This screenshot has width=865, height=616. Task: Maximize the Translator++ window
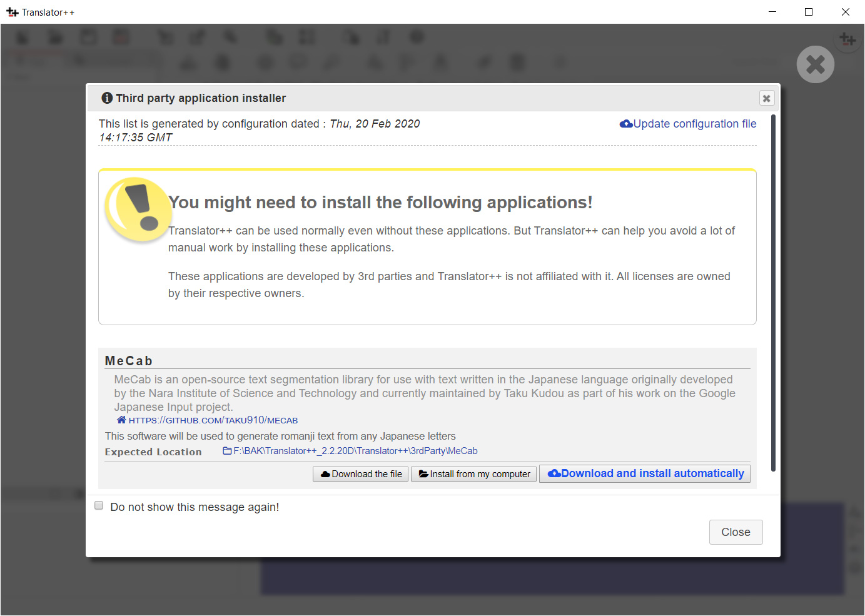(809, 12)
